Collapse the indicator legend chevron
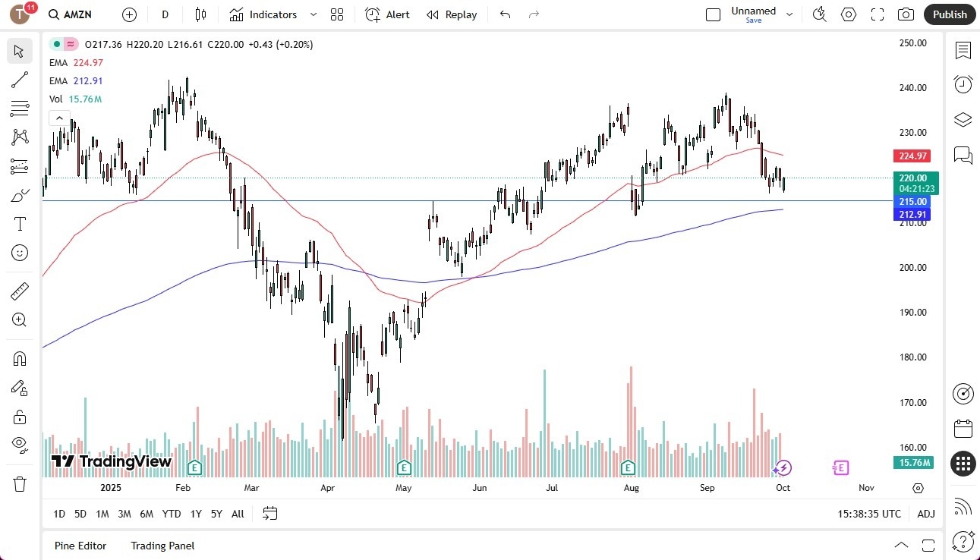The width and height of the screenshot is (980, 560). (x=59, y=118)
